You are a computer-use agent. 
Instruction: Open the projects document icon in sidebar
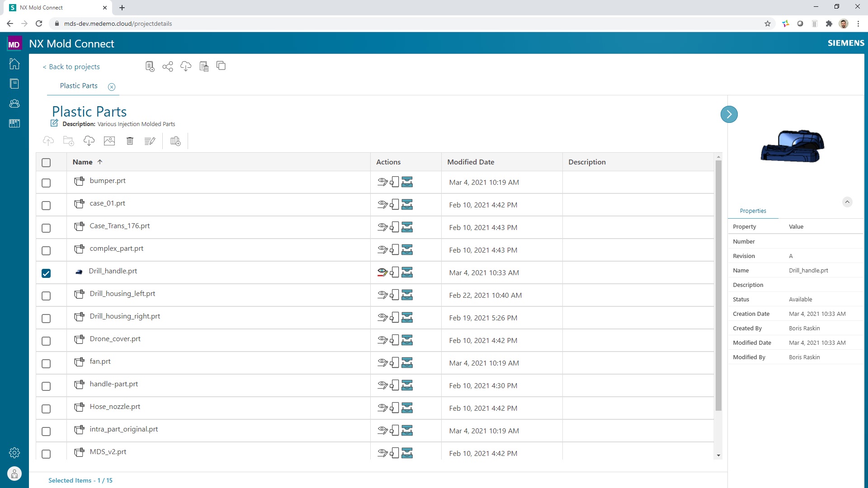[14, 84]
